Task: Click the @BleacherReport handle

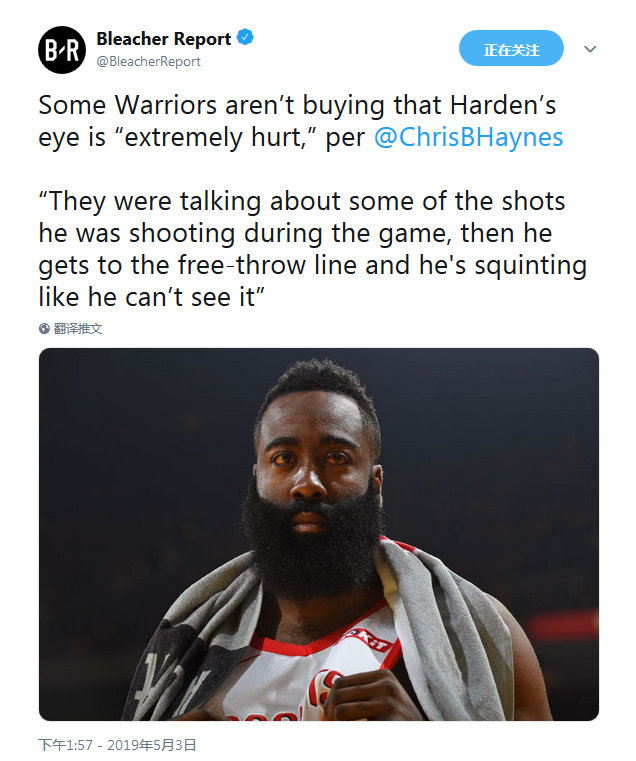Action: 148,62
